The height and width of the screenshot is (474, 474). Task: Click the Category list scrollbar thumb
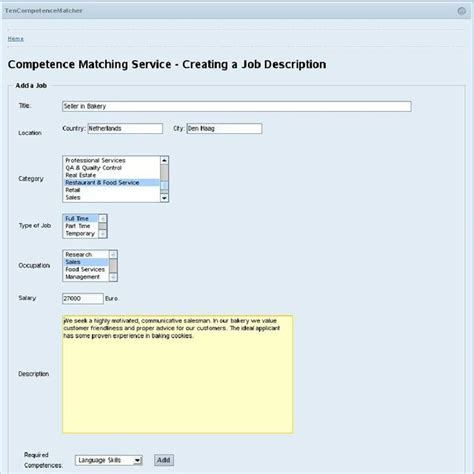164,186
